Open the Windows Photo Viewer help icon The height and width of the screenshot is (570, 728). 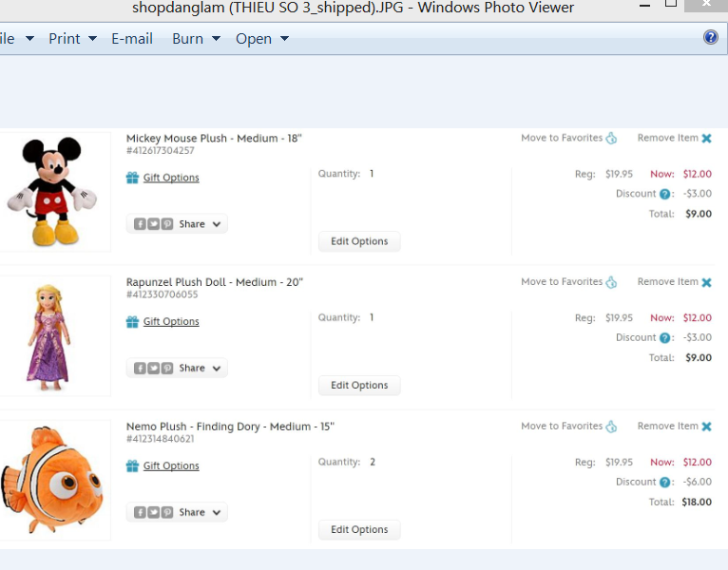[x=710, y=38]
